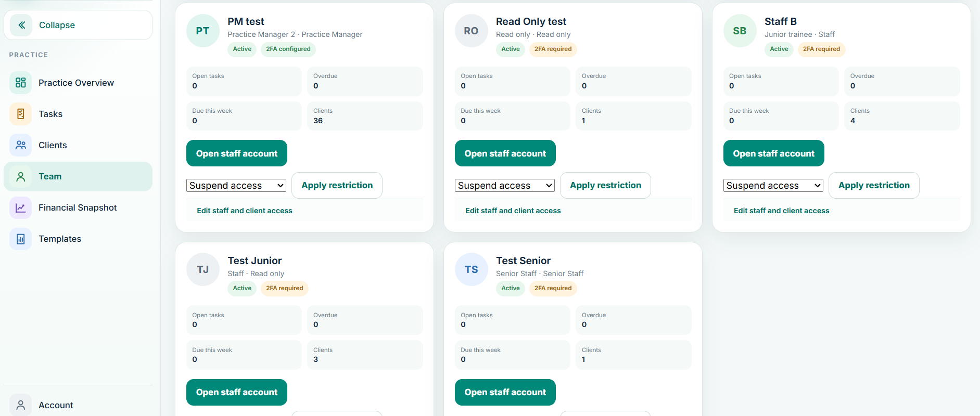Viewport: 980px width, 416px height.
Task: Click the Account user icon
Action: pyautogui.click(x=21, y=405)
